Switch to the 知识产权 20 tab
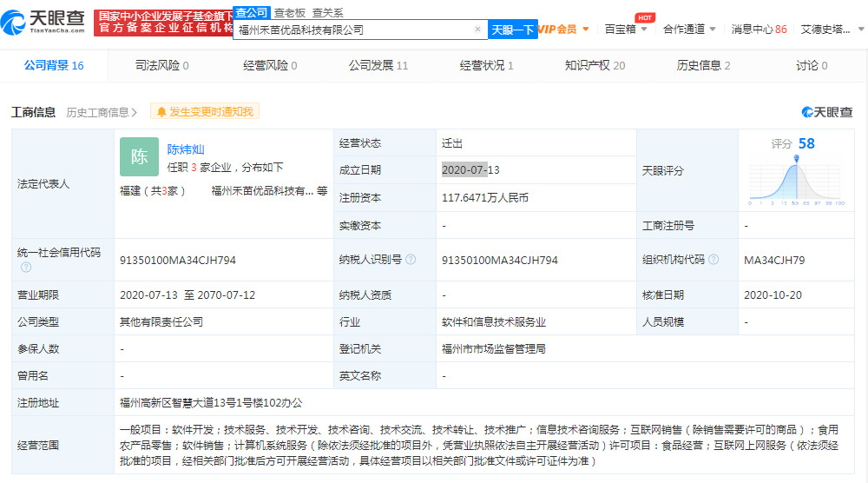This screenshot has width=868, height=483. pos(595,65)
